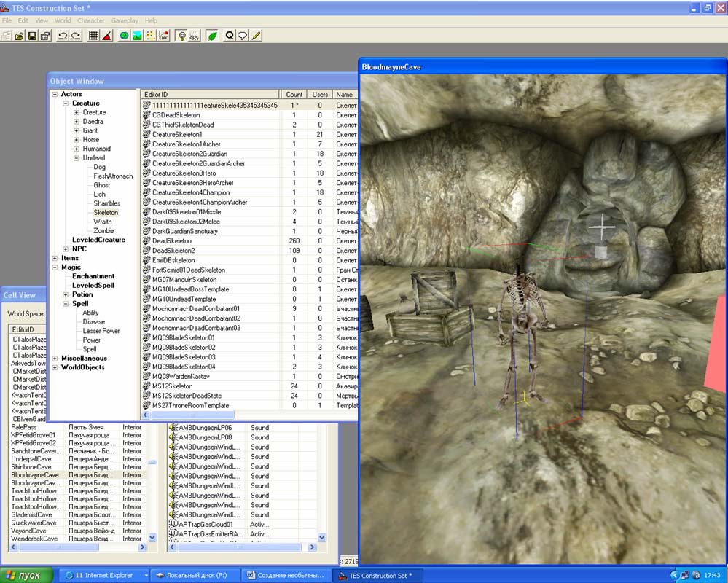
Task: Expand the Horse creature category
Action: (76, 140)
